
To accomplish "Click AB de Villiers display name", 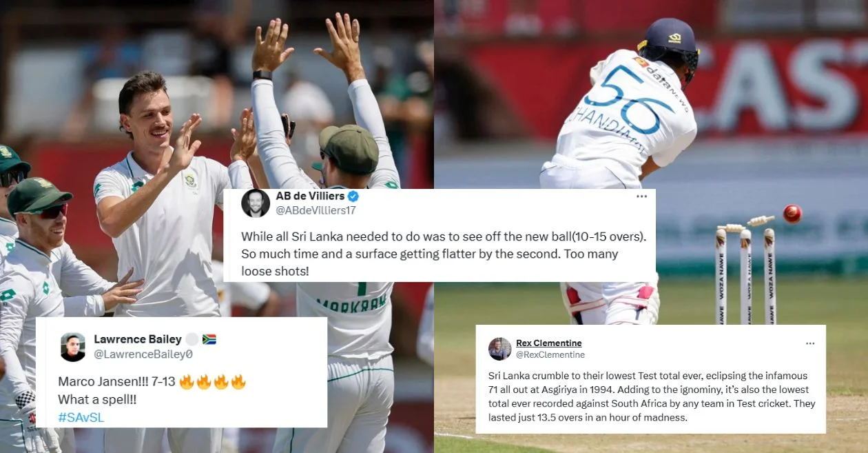I will pos(309,196).
